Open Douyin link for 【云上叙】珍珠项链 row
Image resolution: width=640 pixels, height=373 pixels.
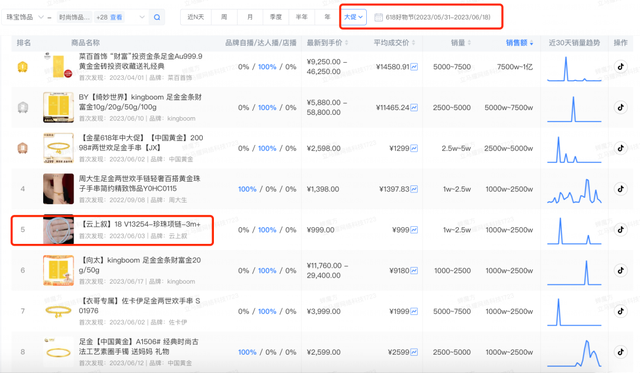point(620,230)
